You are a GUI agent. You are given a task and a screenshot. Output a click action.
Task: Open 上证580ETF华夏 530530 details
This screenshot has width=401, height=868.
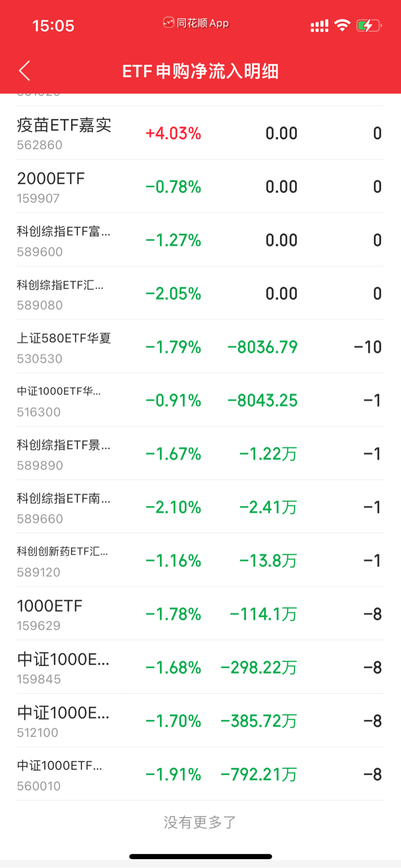pyautogui.click(x=200, y=347)
